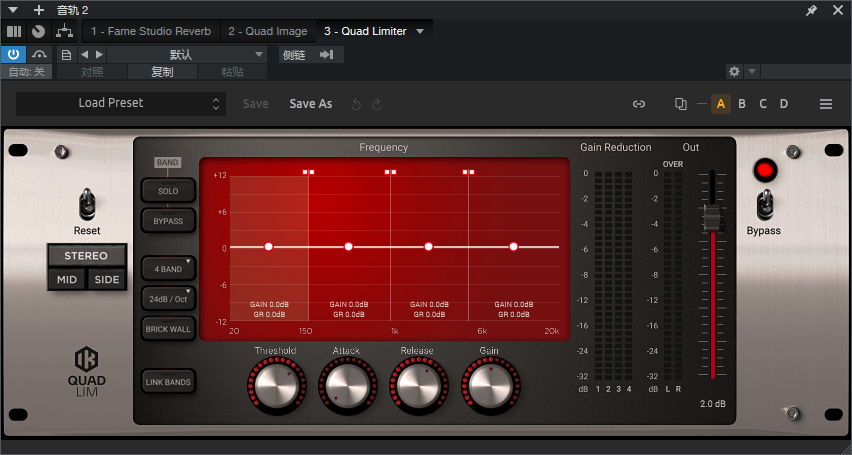Toggle band SOLO button
This screenshot has width=852, height=455.
click(168, 191)
